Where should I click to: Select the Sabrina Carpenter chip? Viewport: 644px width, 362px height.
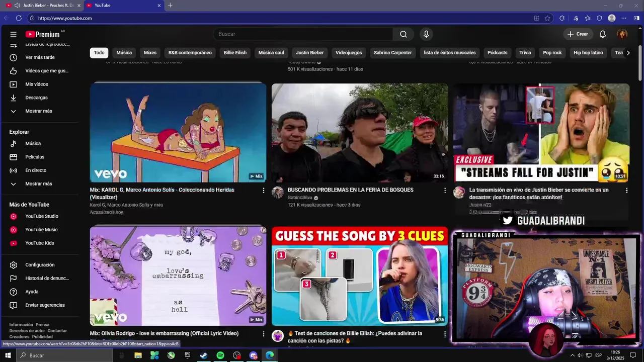(x=393, y=53)
